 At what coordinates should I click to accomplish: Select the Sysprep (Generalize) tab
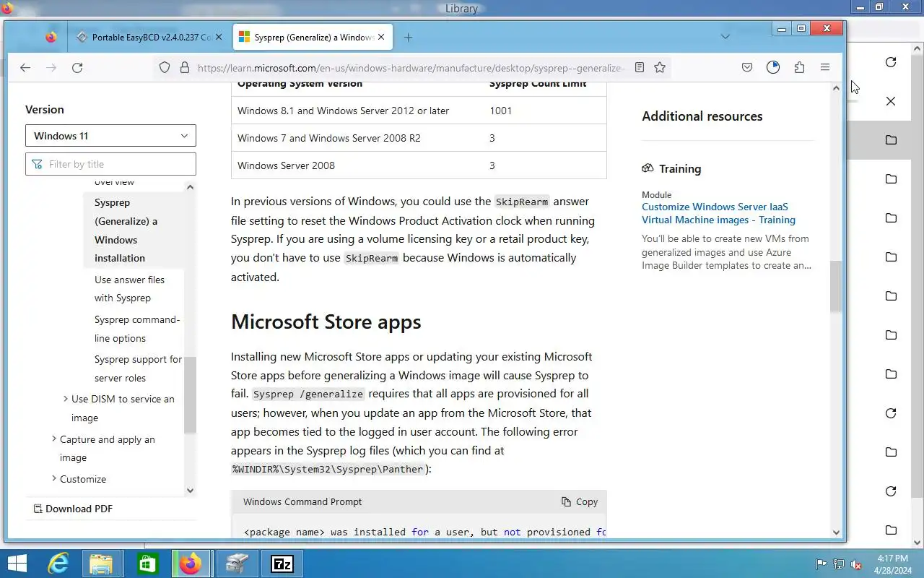click(313, 37)
